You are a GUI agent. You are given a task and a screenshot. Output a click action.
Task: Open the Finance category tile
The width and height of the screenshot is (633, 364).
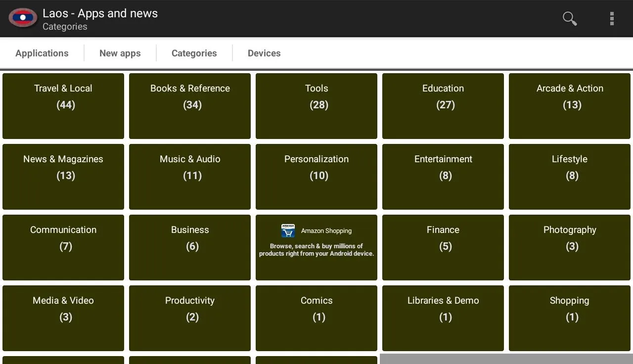pos(443,247)
